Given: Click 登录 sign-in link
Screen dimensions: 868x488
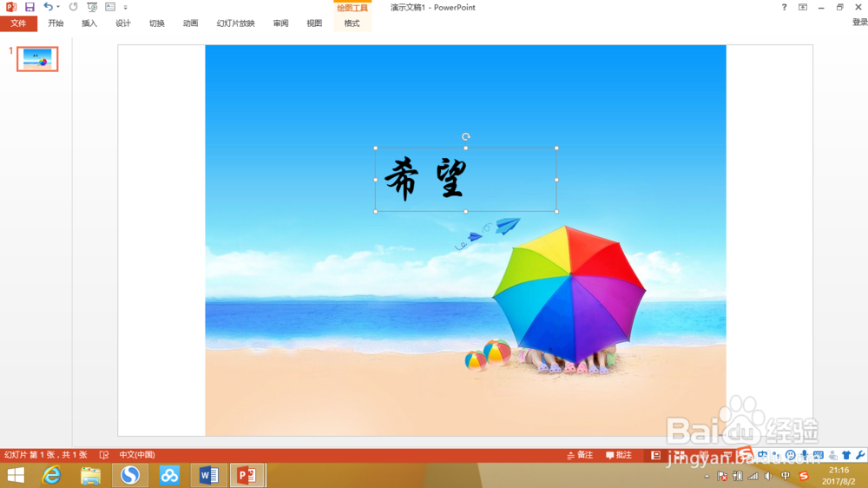Looking at the screenshot, I should [859, 23].
